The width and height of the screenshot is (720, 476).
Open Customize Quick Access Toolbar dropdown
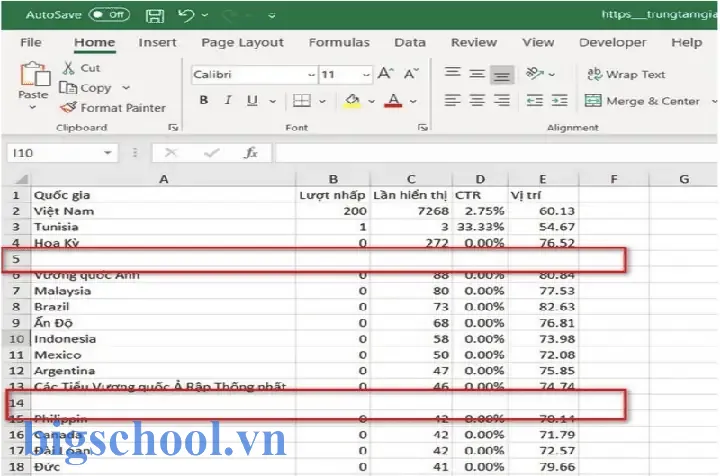click(272, 16)
